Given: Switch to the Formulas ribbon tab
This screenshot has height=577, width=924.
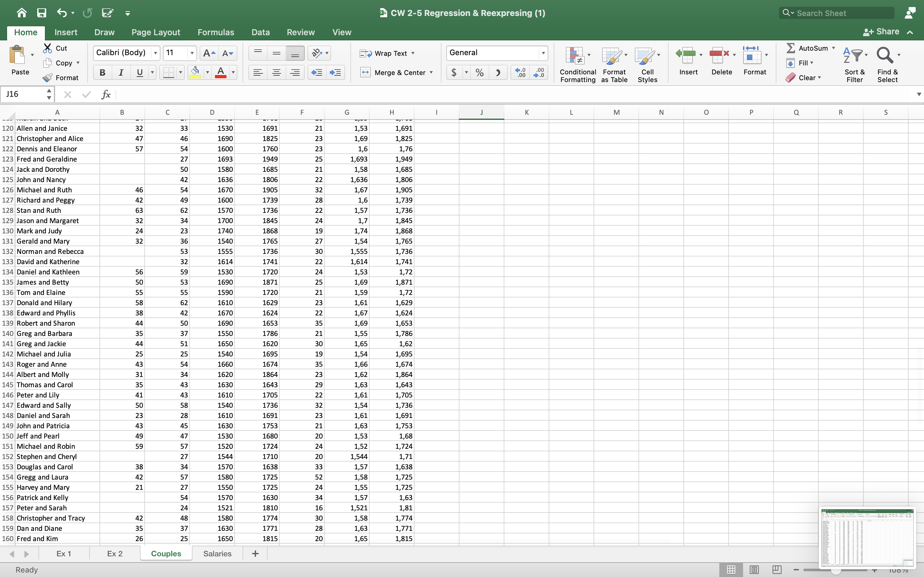Looking at the screenshot, I should click(216, 32).
